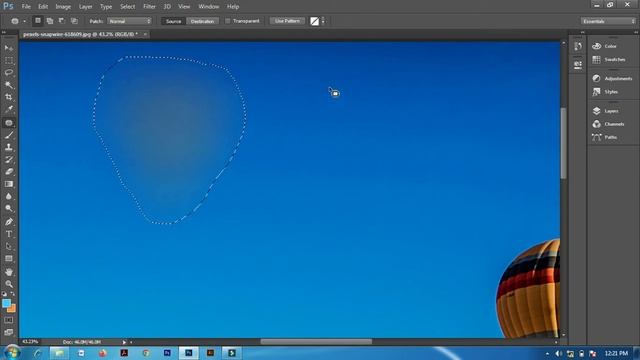The height and width of the screenshot is (360, 640).
Task: Select the Rectangular Marquee tool
Action: [9, 60]
